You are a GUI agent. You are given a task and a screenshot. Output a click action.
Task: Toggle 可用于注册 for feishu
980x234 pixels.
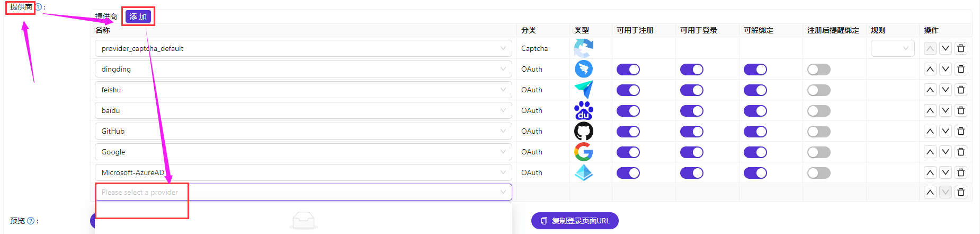coord(628,90)
